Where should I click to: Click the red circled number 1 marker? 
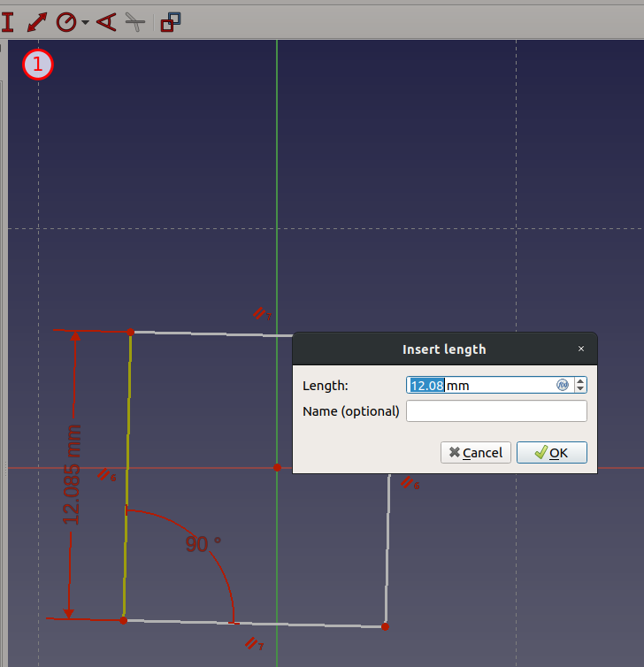click(39, 65)
